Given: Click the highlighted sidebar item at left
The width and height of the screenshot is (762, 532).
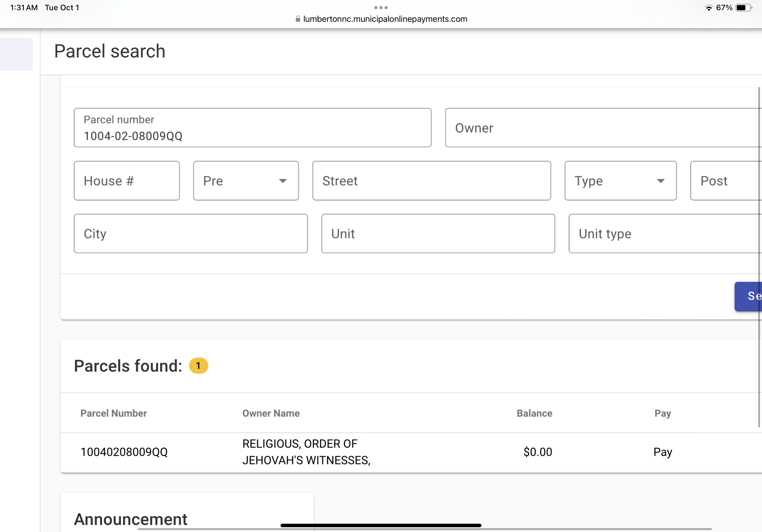Looking at the screenshot, I should (16, 54).
